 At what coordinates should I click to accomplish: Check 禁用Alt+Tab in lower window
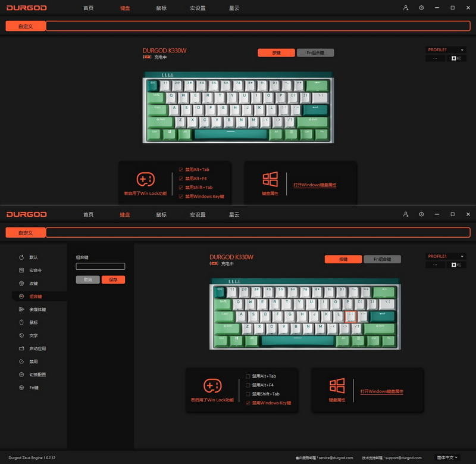click(x=248, y=376)
